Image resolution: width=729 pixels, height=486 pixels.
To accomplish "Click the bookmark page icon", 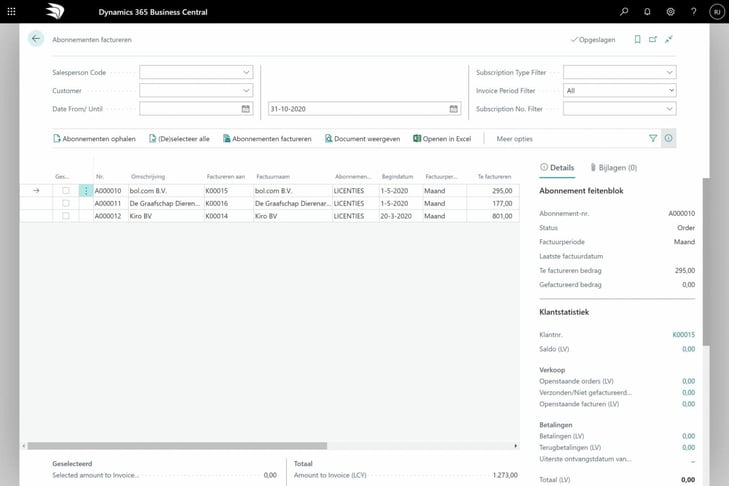I will point(637,40).
